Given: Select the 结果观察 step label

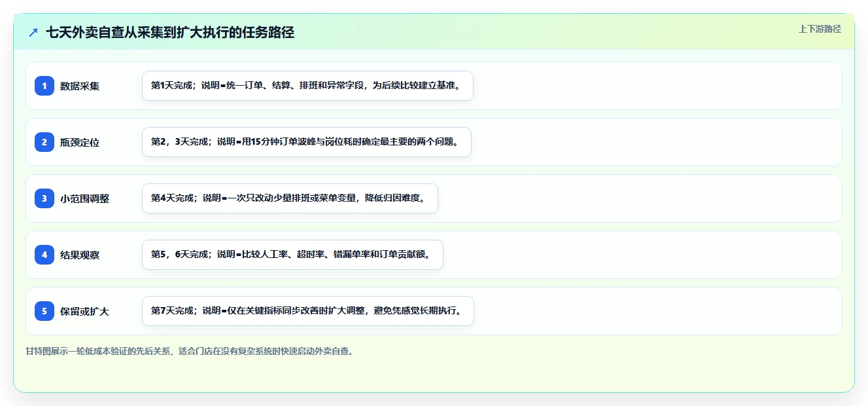Looking at the screenshot, I should coord(80,255).
